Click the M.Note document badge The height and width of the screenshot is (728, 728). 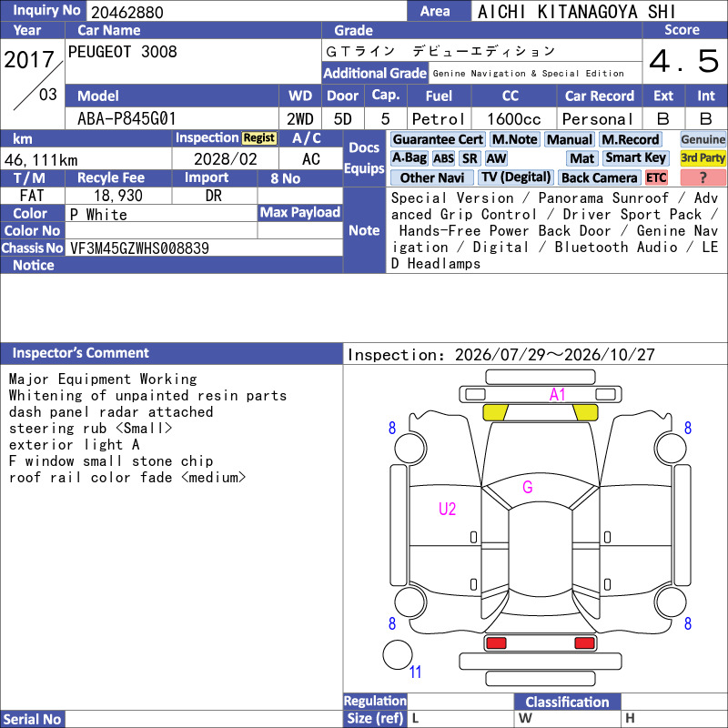click(514, 139)
